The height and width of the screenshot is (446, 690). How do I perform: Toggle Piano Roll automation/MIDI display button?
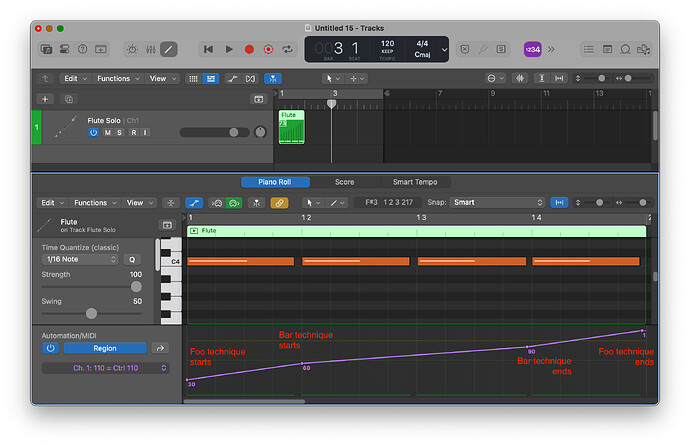pyautogui.click(x=194, y=203)
